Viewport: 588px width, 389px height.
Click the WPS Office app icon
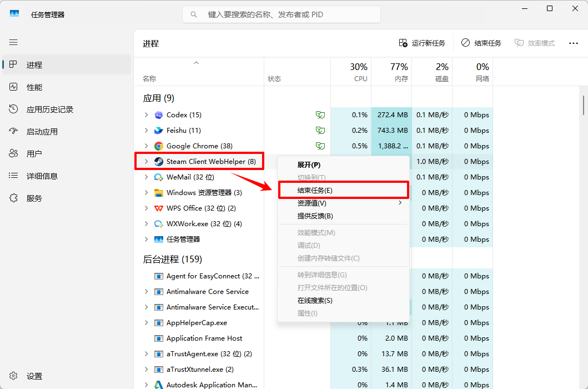point(159,208)
